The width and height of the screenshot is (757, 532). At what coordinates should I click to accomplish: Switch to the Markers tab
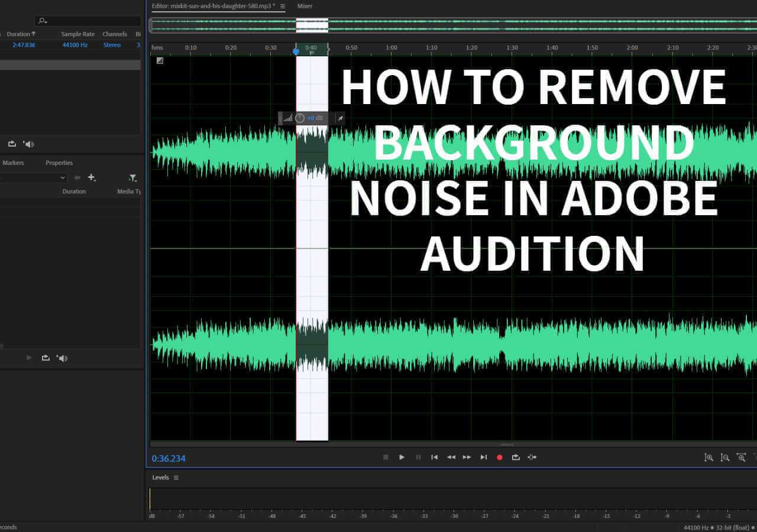tap(13, 163)
